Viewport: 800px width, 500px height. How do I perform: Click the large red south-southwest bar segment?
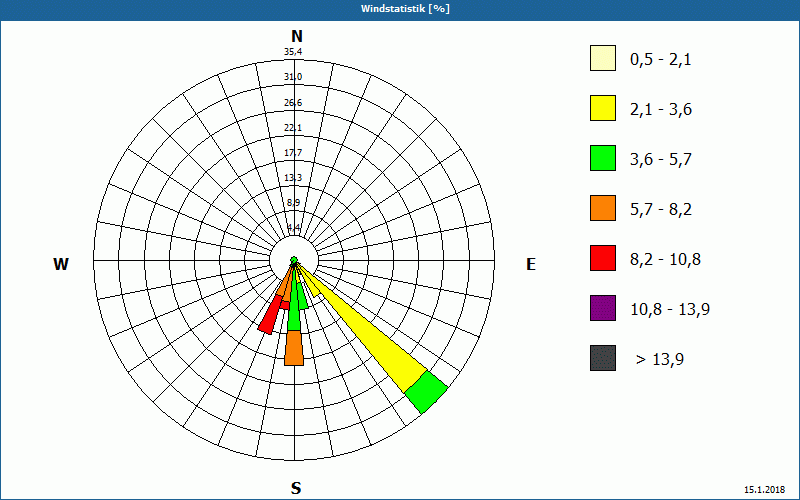tap(270, 315)
